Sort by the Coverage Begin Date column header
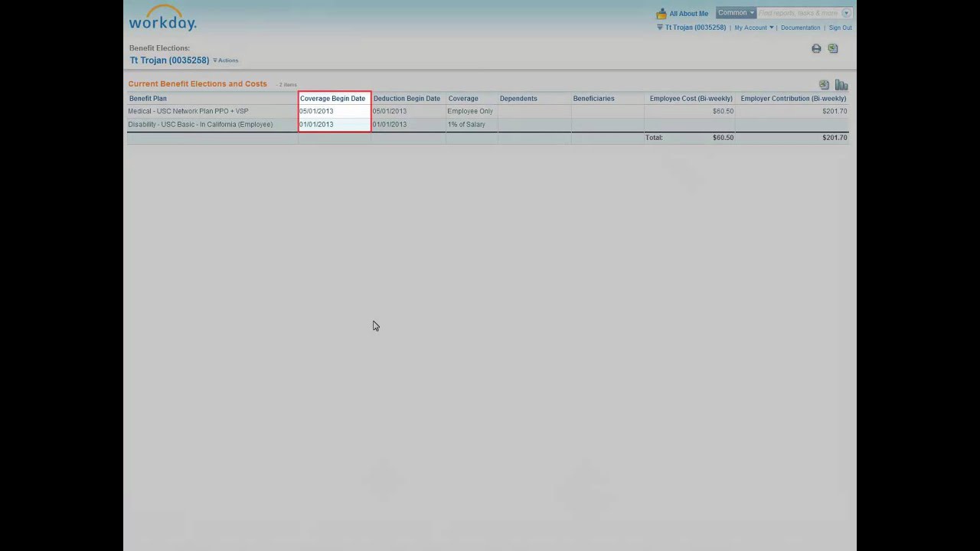The width and height of the screenshot is (980, 551). 332,99
